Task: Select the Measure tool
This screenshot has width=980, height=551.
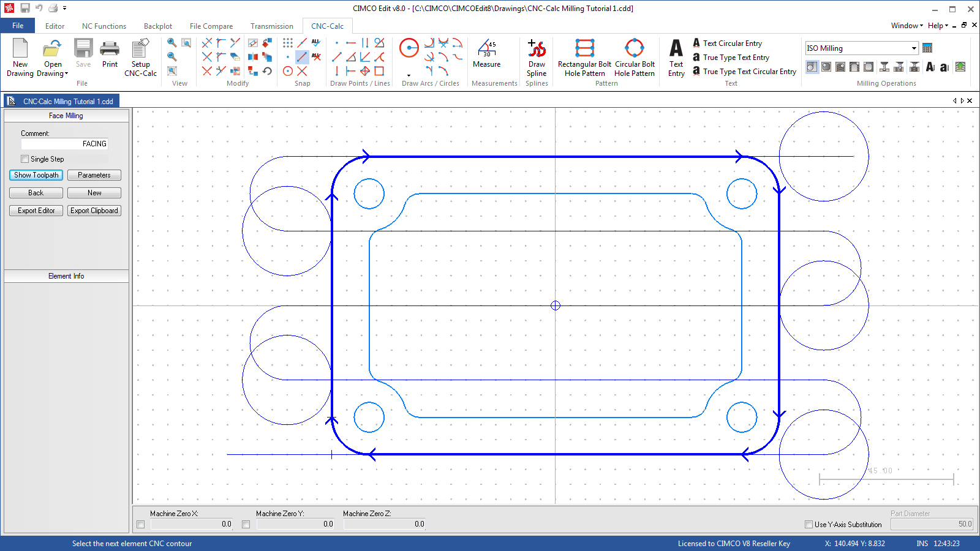Action: coord(486,54)
